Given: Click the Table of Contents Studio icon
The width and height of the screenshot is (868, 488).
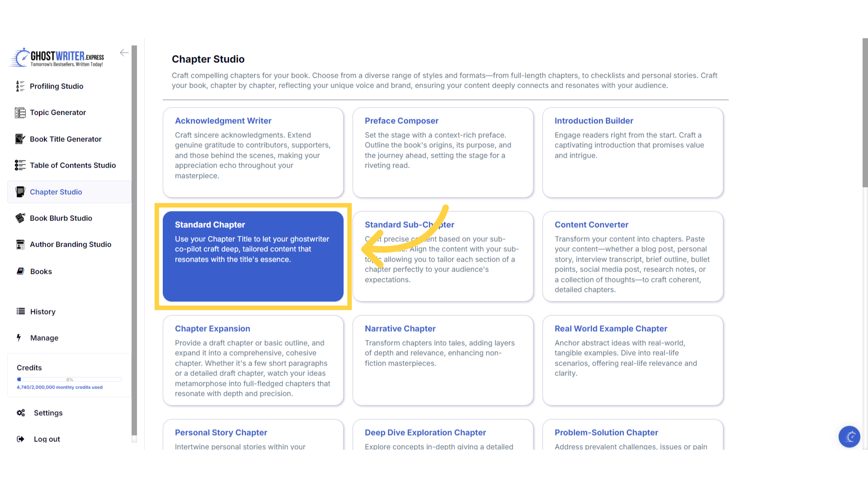Looking at the screenshot, I should point(20,165).
